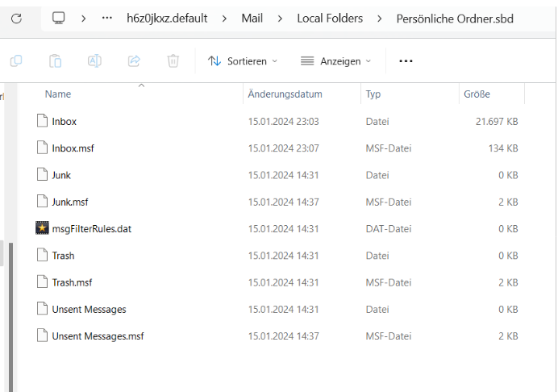Click the Inbox file icon
The height and width of the screenshot is (392, 558).
click(x=42, y=121)
